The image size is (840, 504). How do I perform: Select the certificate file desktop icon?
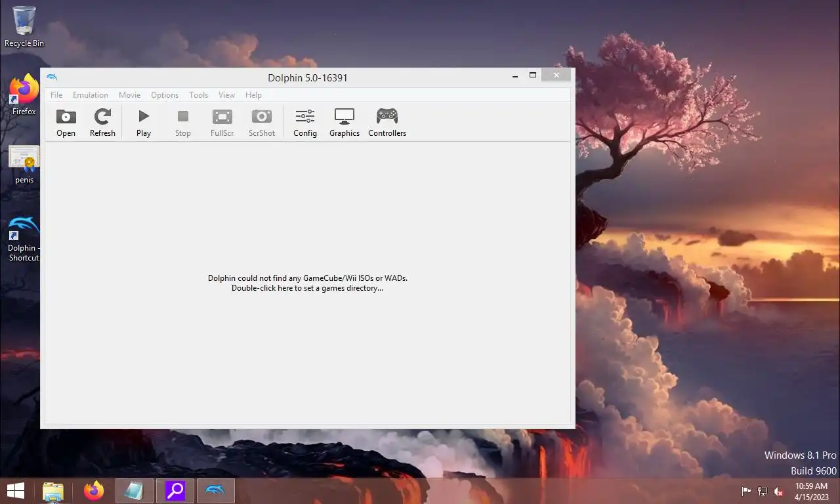tap(24, 165)
